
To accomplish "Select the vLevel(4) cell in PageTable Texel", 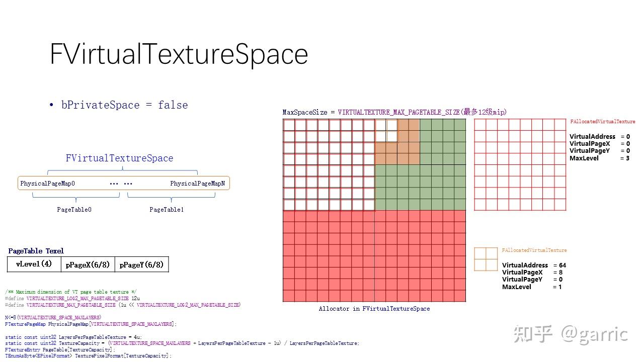I will [33, 264].
